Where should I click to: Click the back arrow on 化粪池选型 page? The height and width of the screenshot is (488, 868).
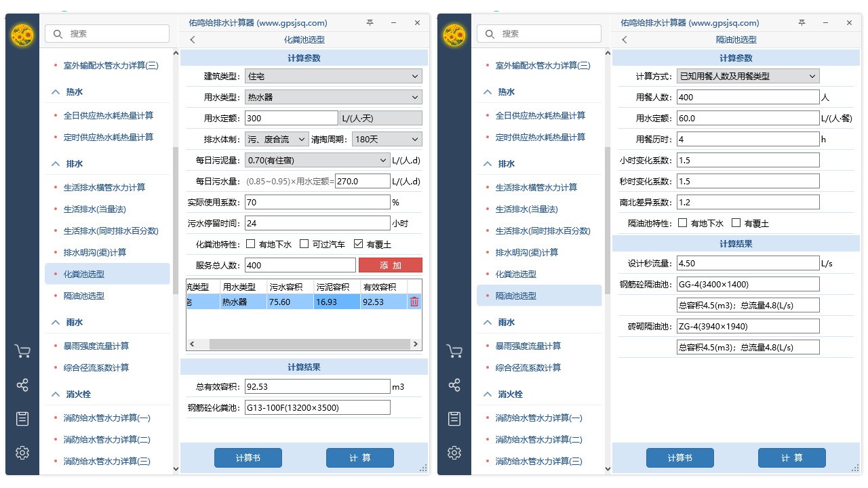[x=192, y=39]
